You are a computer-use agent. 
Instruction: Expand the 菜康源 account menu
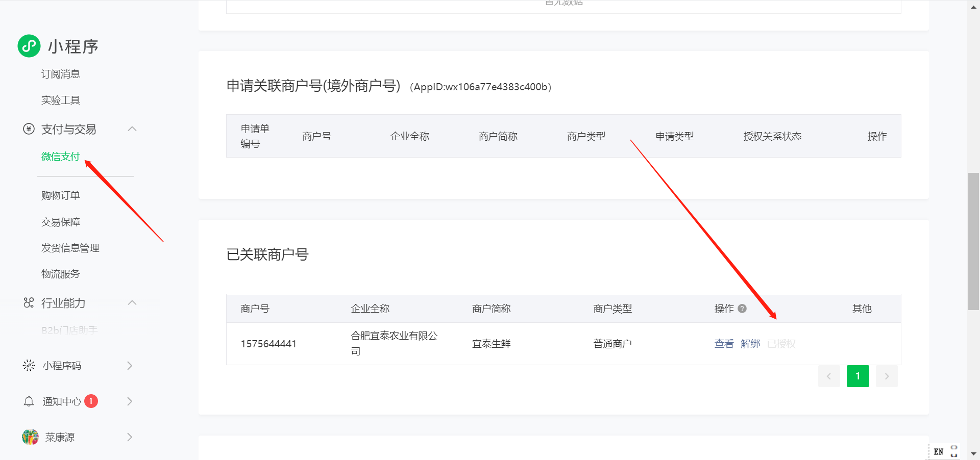130,437
